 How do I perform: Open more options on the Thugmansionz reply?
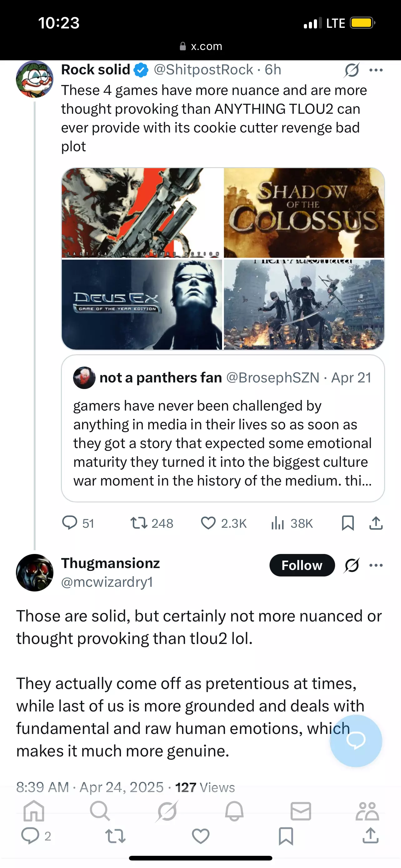coord(376,565)
